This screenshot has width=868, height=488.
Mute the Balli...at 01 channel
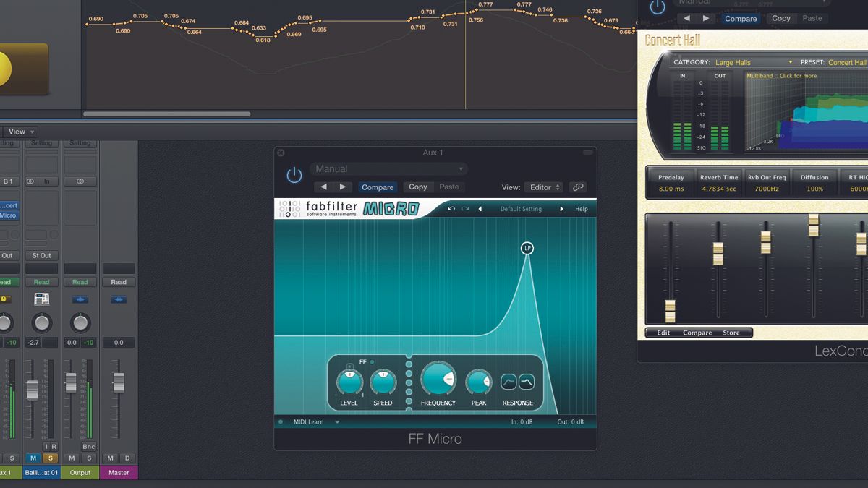coord(33,458)
